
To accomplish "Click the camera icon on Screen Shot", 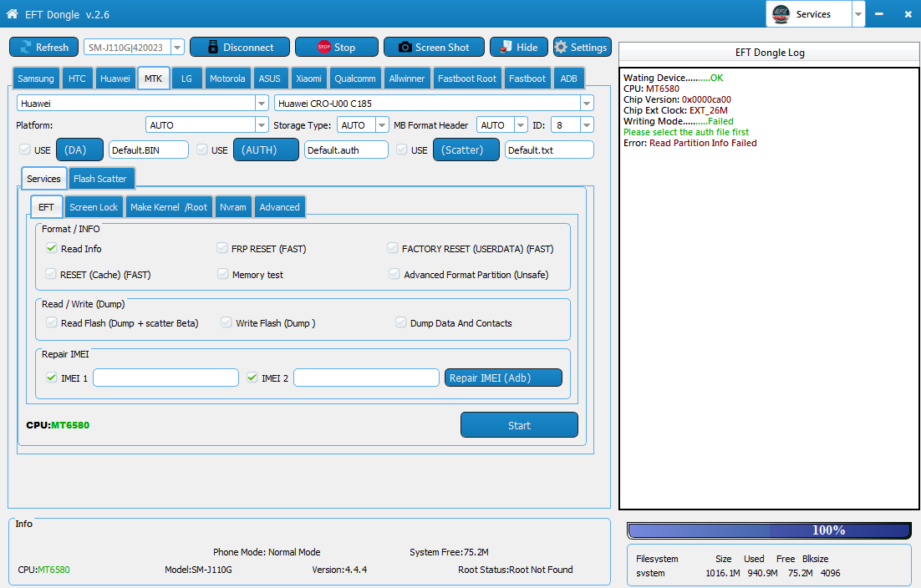I will (405, 48).
